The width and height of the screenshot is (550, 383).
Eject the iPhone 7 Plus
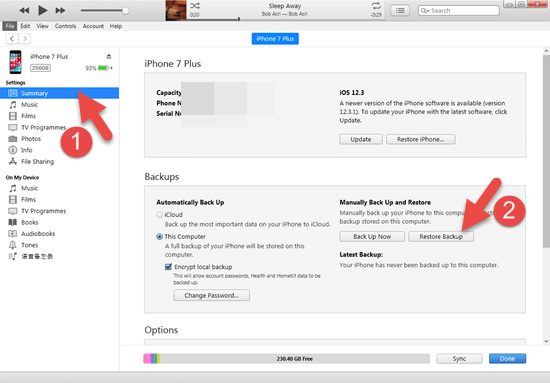pos(109,56)
